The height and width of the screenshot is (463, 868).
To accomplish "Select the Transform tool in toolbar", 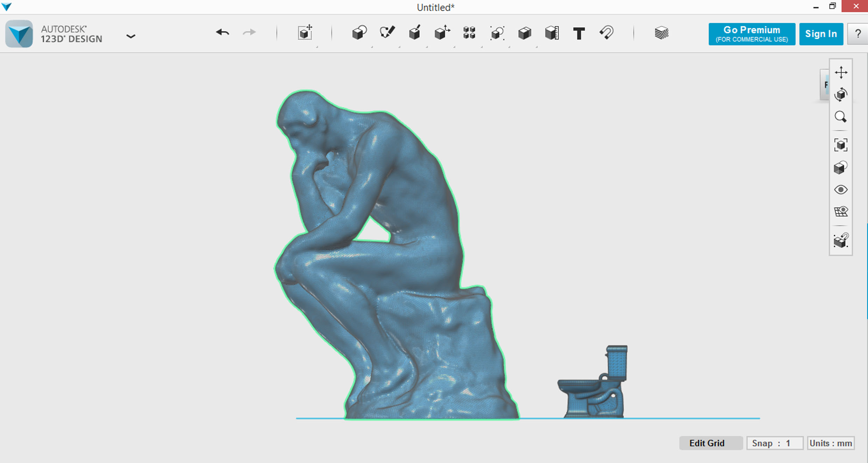I will pyautogui.click(x=305, y=33).
